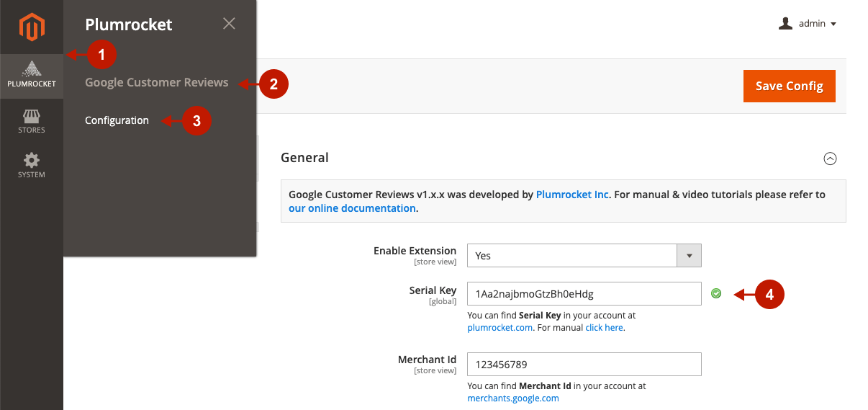Open the manual click here link

pos(604,328)
